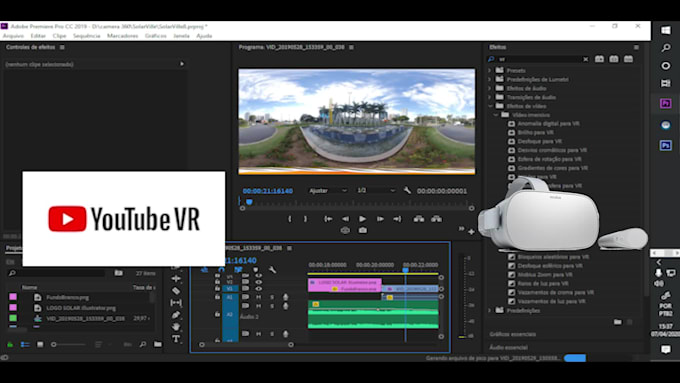Filter effects by YUV Effects icon
The width and height of the screenshot is (680, 383).
628,59
